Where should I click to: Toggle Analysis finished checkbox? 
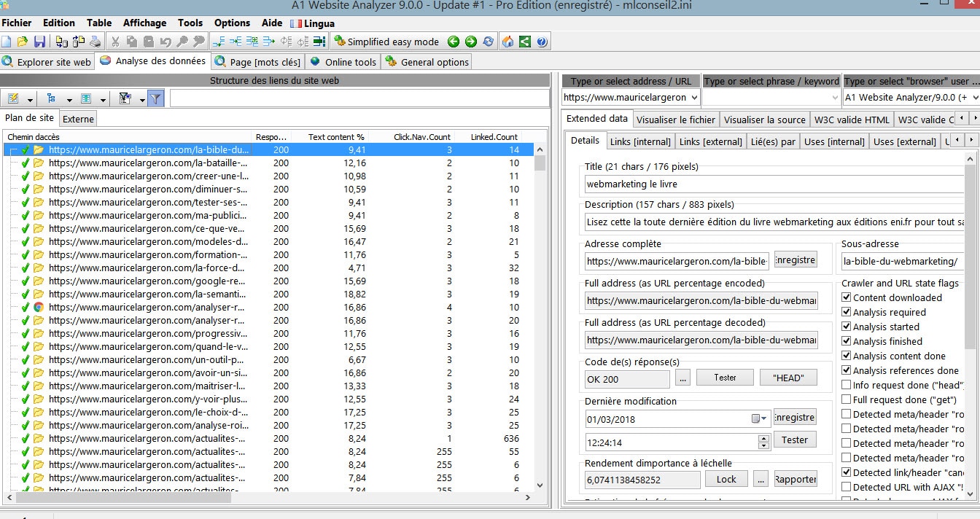[846, 341]
